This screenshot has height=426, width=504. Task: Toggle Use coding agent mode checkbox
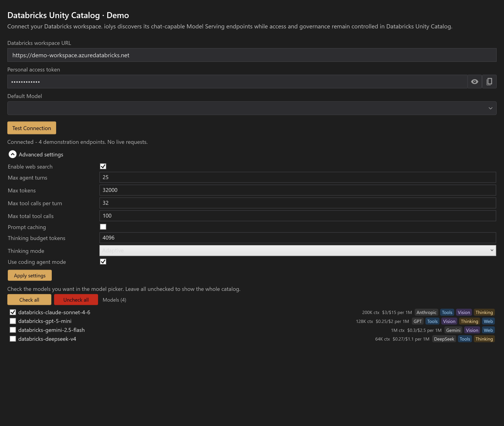click(103, 262)
